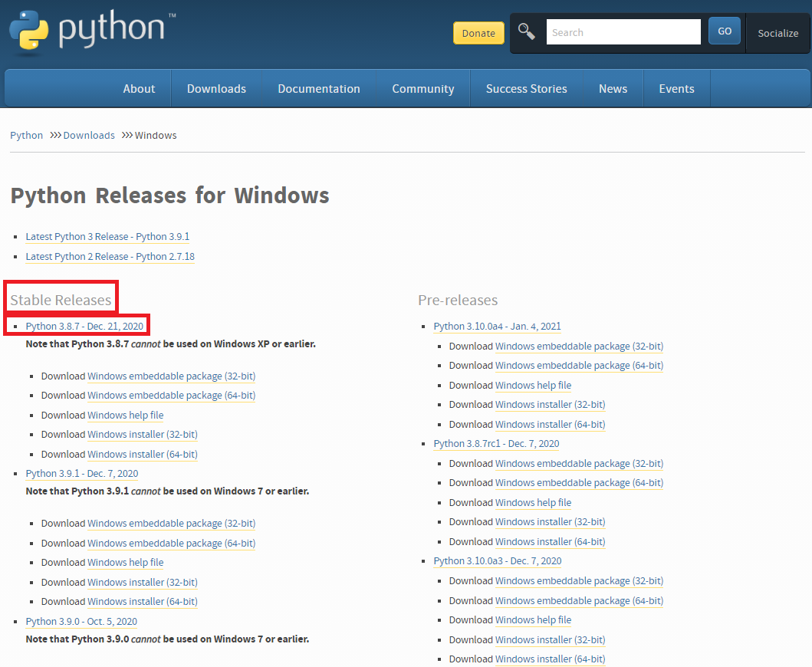
Task: Download Python 3.8.7rc1 Windows installer (32-bit)
Action: [x=550, y=521]
